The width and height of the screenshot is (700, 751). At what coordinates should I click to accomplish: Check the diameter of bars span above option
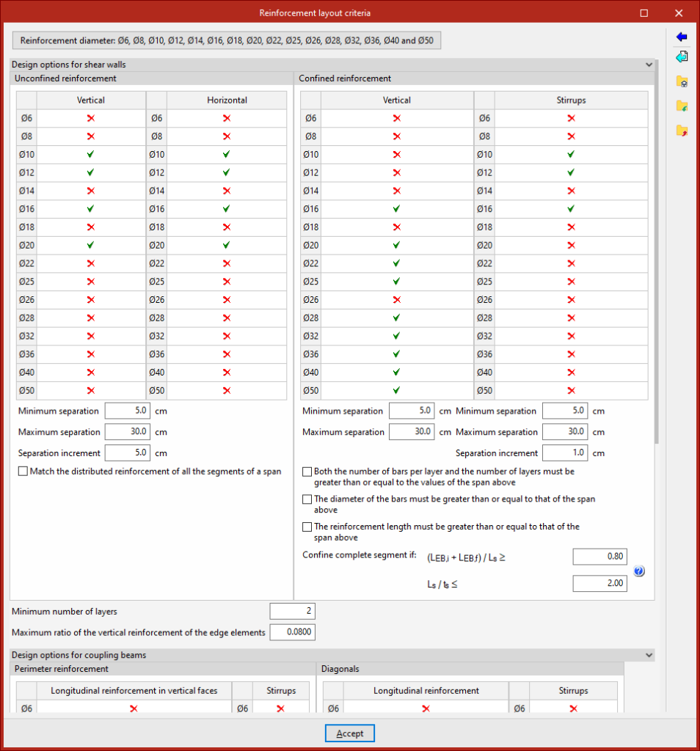click(307, 499)
